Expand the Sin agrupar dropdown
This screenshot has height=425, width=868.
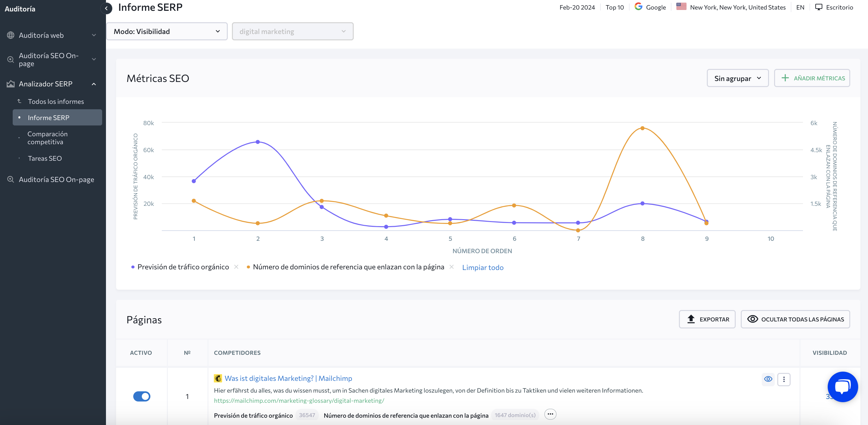(737, 78)
